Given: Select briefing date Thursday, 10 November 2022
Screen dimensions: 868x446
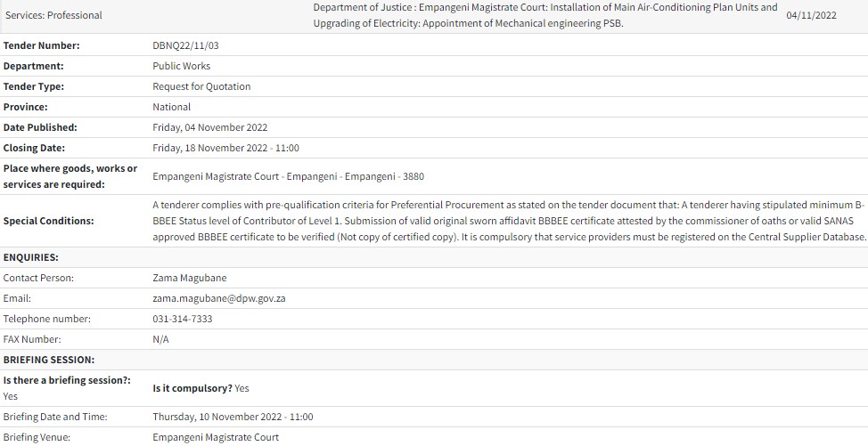Looking at the screenshot, I should tap(233, 417).
